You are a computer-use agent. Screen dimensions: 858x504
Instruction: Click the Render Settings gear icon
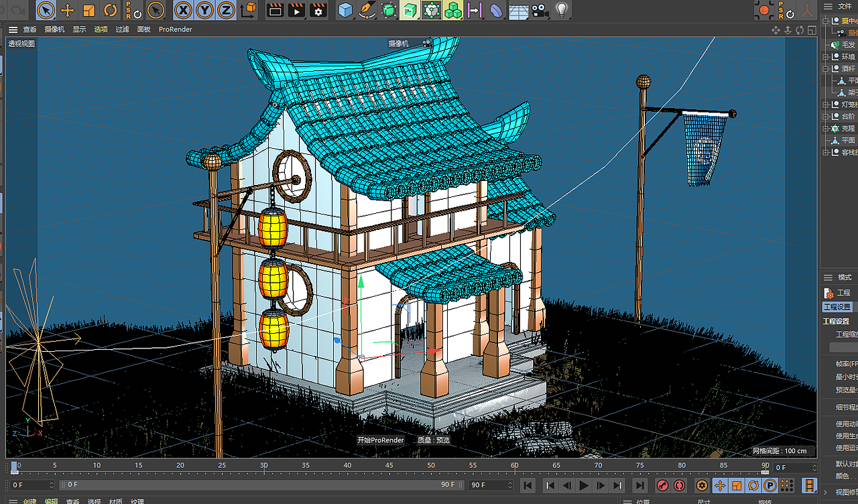pos(318,11)
